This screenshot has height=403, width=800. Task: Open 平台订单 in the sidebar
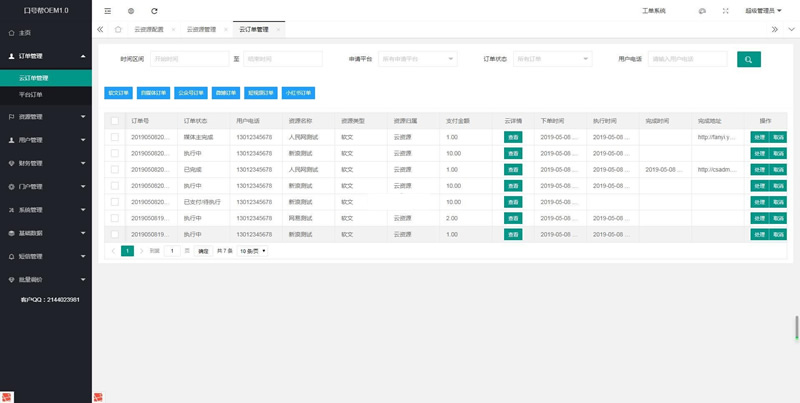(x=46, y=95)
